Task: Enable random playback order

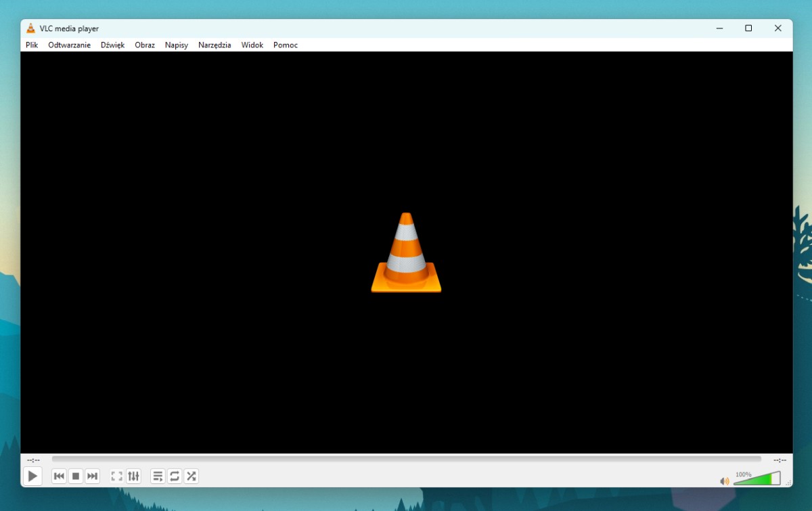Action: pyautogui.click(x=191, y=476)
